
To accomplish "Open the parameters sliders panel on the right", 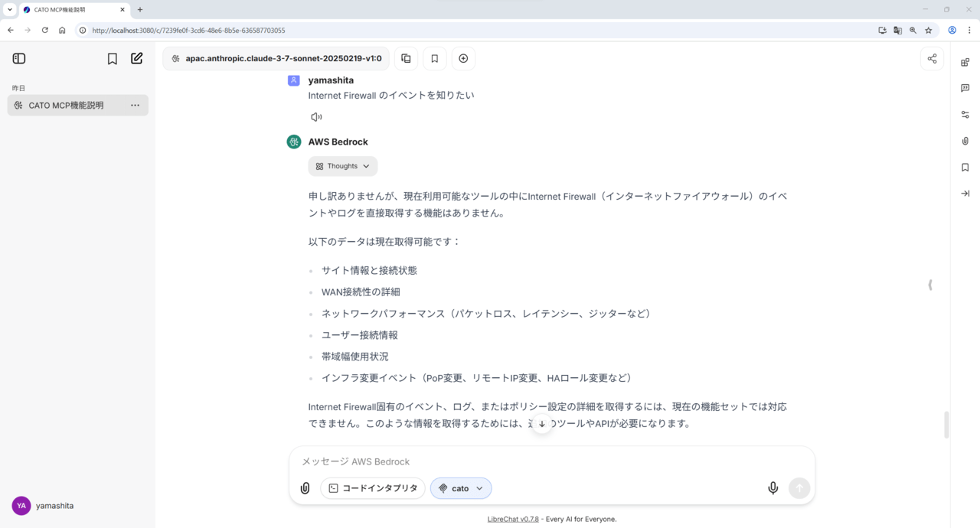I will tap(965, 115).
